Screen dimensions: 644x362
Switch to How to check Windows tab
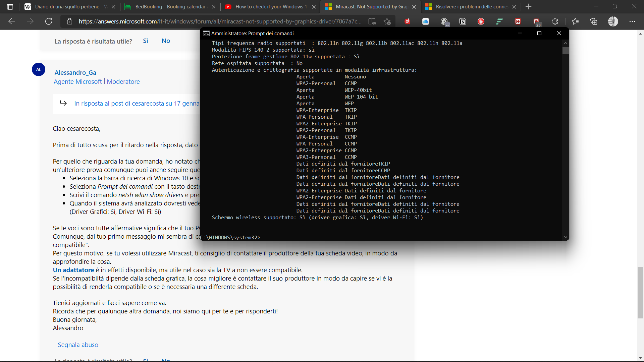point(270,7)
